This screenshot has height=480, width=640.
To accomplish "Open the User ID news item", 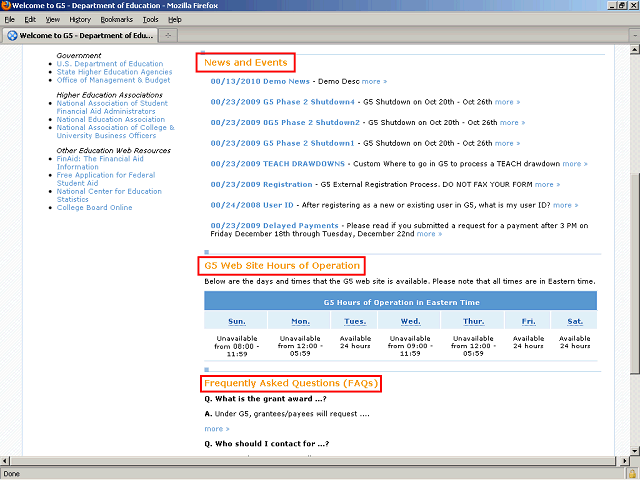I will (252, 205).
